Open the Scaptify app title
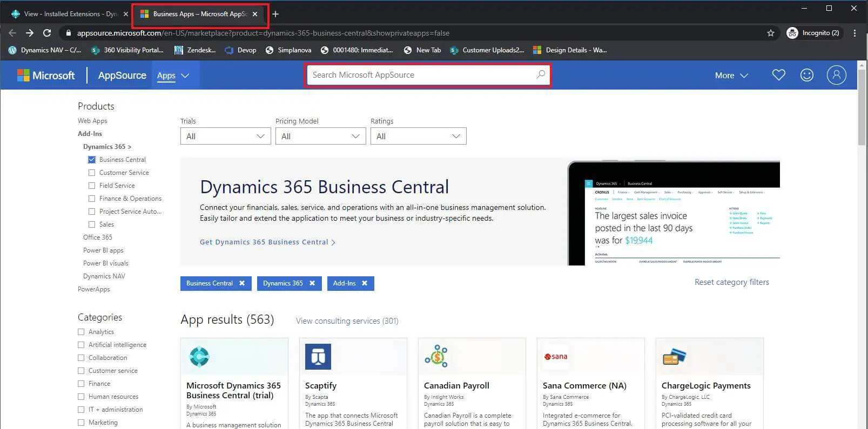868x429 pixels. click(x=321, y=386)
